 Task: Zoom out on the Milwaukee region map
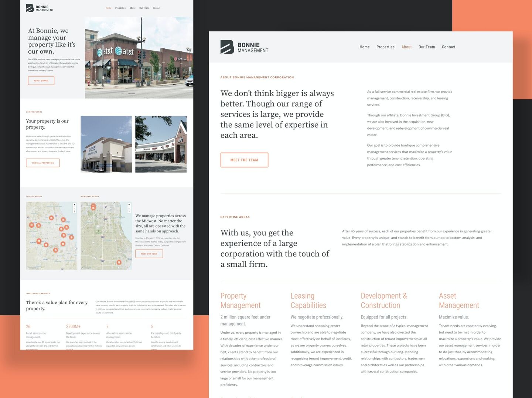[x=129, y=208]
